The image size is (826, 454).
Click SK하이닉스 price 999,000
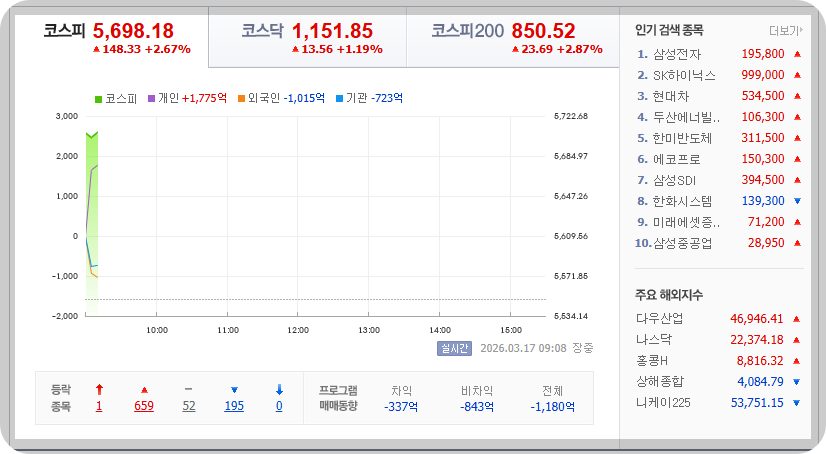(x=763, y=75)
